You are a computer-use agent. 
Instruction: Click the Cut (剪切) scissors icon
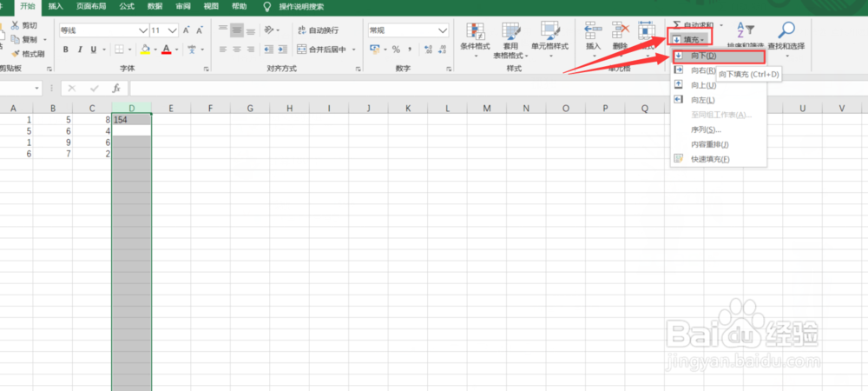[x=15, y=25]
